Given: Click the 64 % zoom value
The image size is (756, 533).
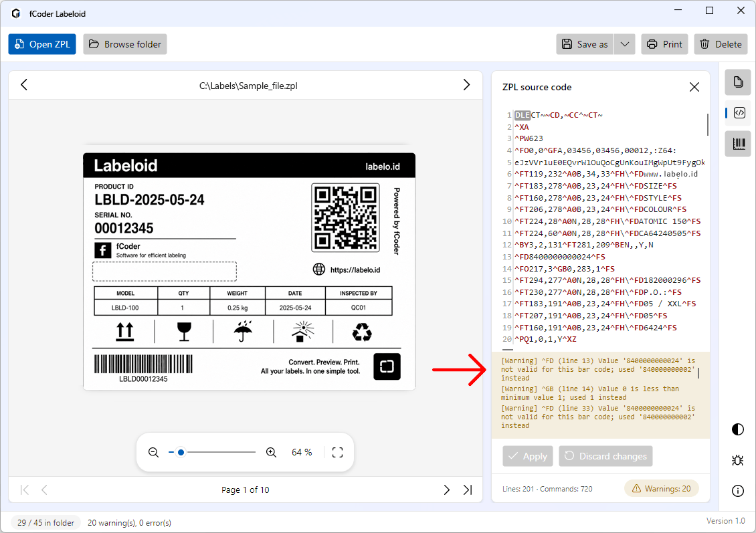Looking at the screenshot, I should coord(302,453).
